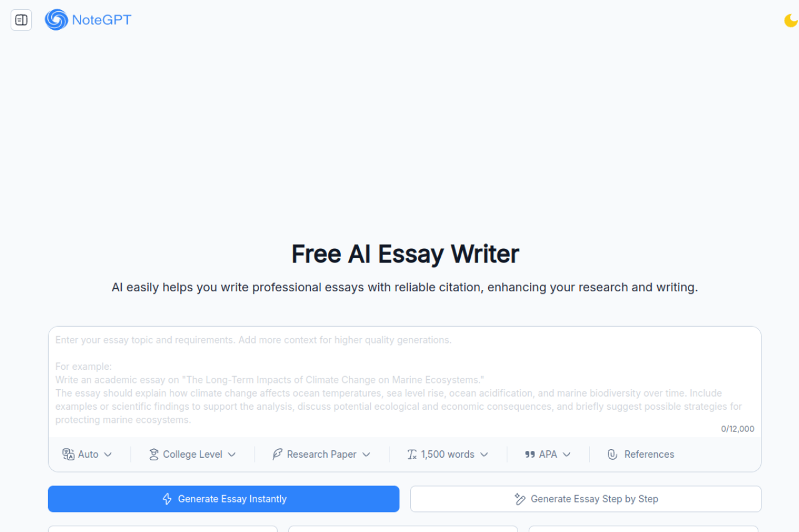Expand the College Level selector
Screen dimensions: 799x532
(192, 454)
